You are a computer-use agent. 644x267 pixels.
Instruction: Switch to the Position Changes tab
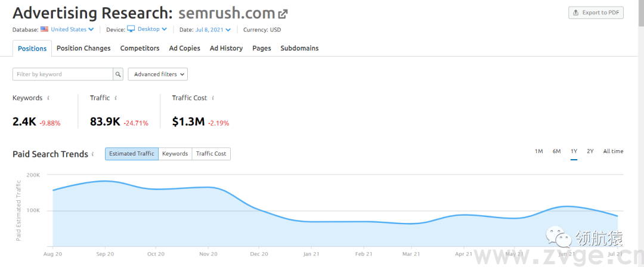pos(83,48)
